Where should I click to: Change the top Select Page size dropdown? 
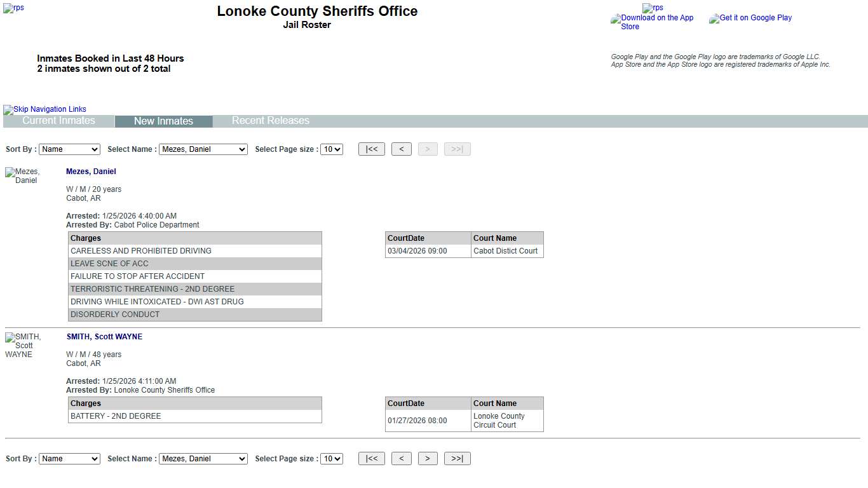tap(331, 149)
